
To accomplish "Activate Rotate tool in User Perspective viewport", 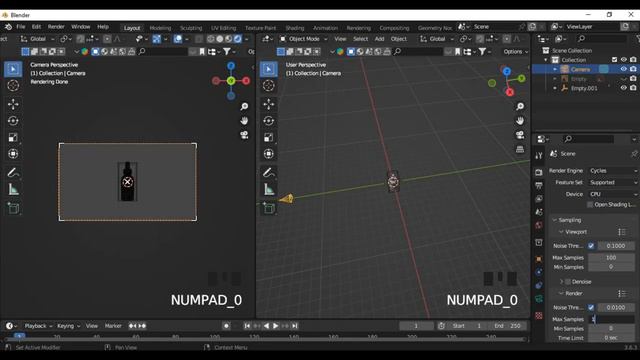I will tap(269, 121).
